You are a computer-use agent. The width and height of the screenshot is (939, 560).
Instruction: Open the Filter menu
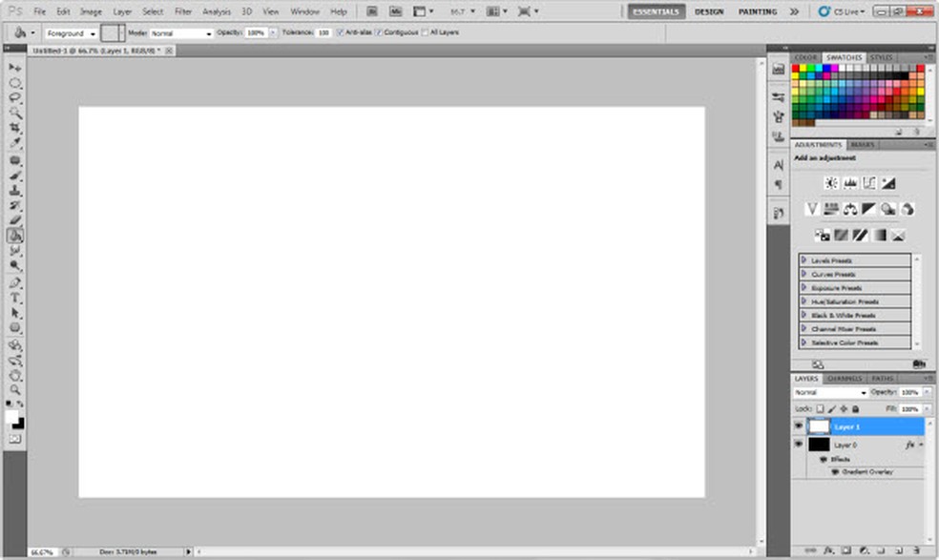tap(183, 11)
